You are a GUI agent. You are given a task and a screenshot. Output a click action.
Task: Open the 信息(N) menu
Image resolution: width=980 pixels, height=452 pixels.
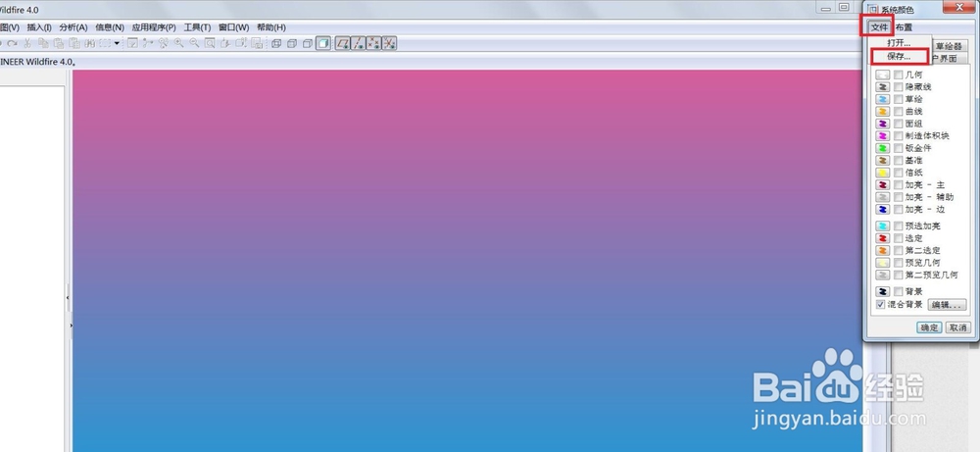tap(110, 27)
